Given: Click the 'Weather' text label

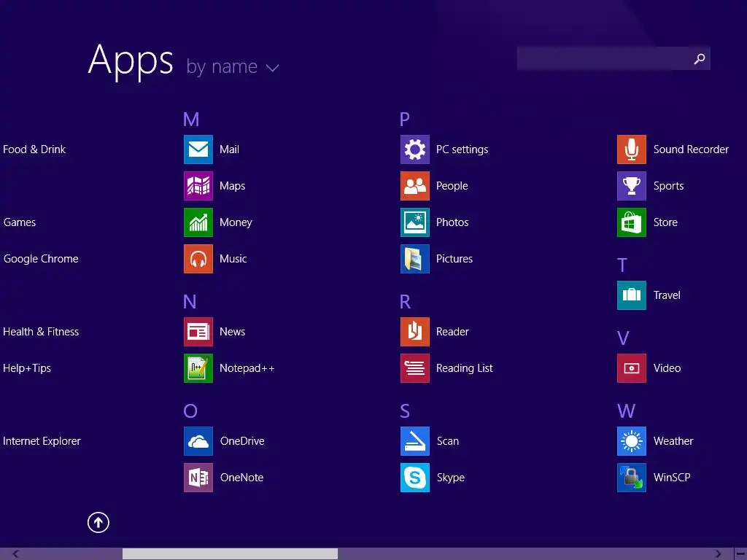Looking at the screenshot, I should point(673,441).
